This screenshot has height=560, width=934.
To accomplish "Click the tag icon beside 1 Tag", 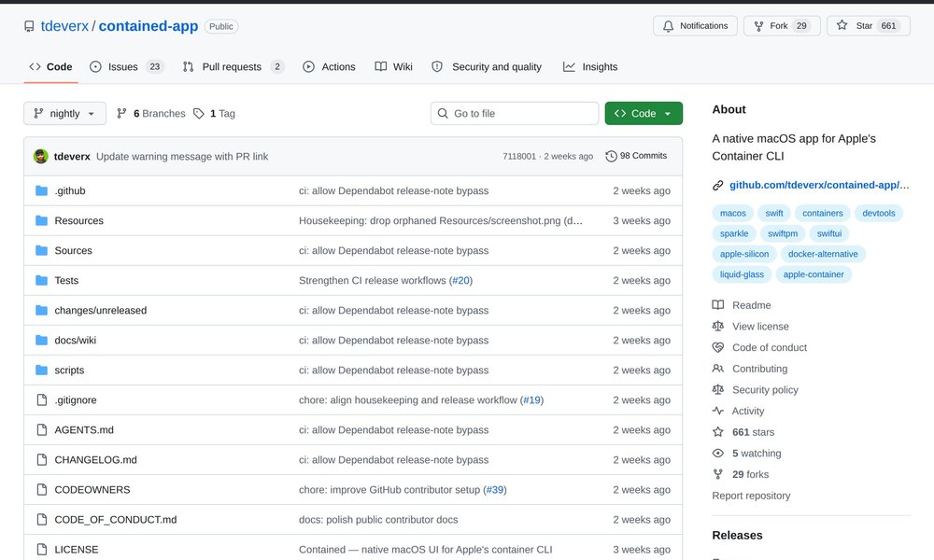I will click(x=199, y=114).
